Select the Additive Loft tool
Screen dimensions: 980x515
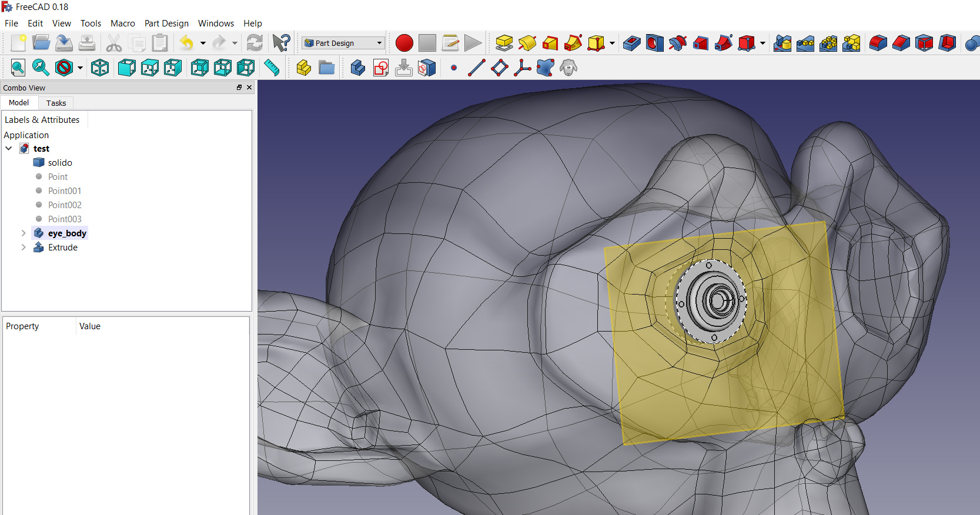(x=550, y=43)
